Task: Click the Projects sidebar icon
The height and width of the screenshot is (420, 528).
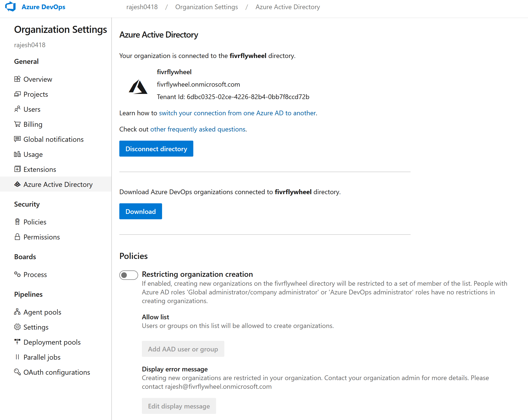Action: (17, 94)
